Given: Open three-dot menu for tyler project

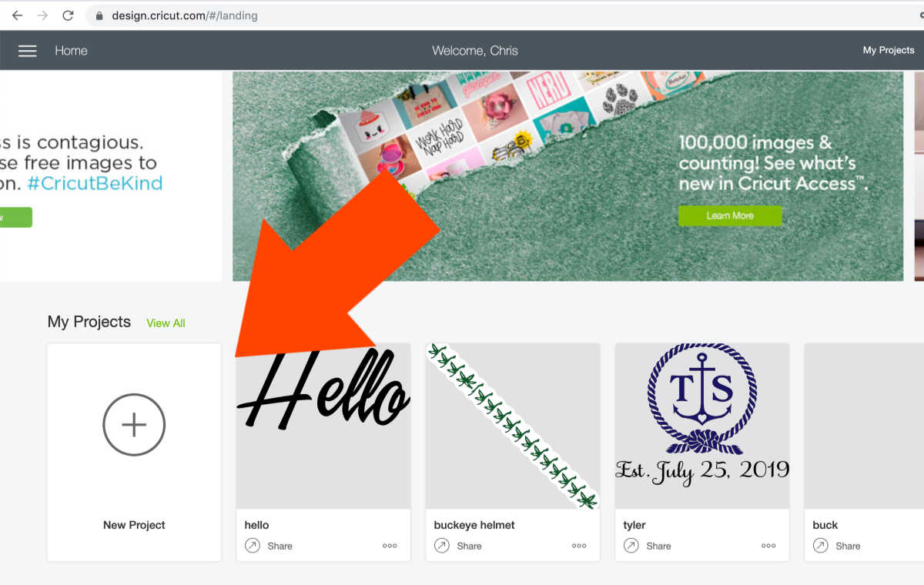Looking at the screenshot, I should [x=768, y=546].
